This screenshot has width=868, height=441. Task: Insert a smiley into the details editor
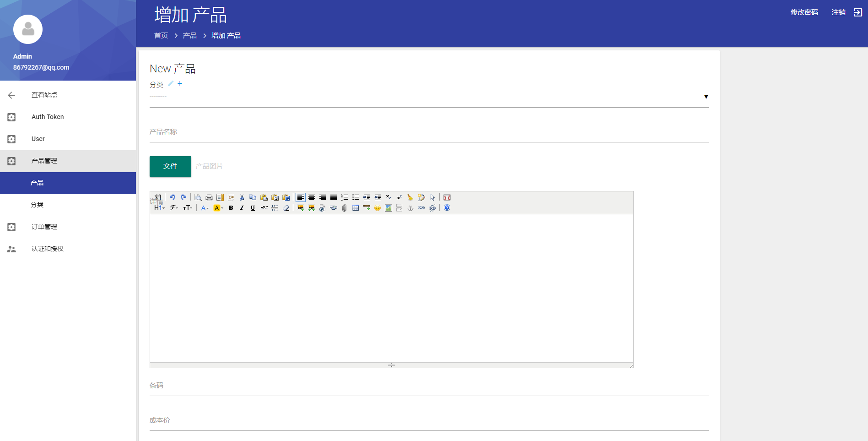click(x=377, y=207)
